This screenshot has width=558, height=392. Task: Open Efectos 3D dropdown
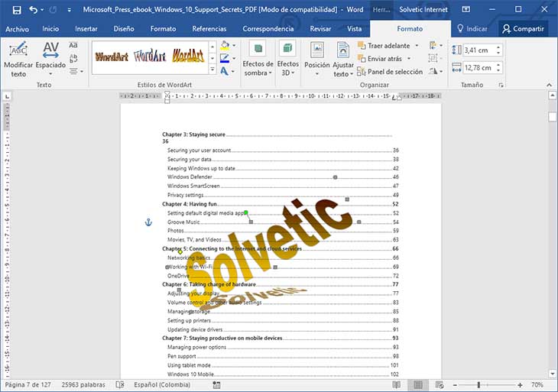288,60
